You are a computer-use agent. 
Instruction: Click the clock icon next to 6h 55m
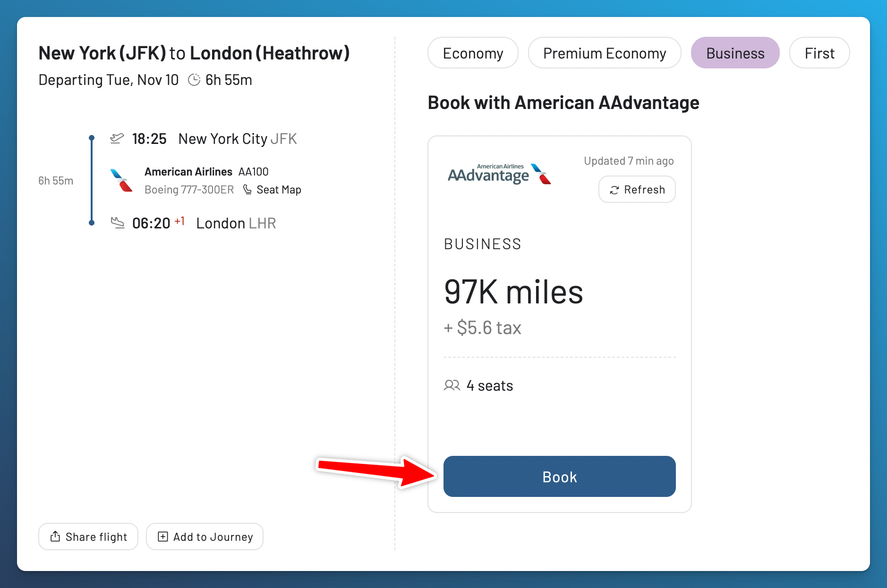pos(194,80)
